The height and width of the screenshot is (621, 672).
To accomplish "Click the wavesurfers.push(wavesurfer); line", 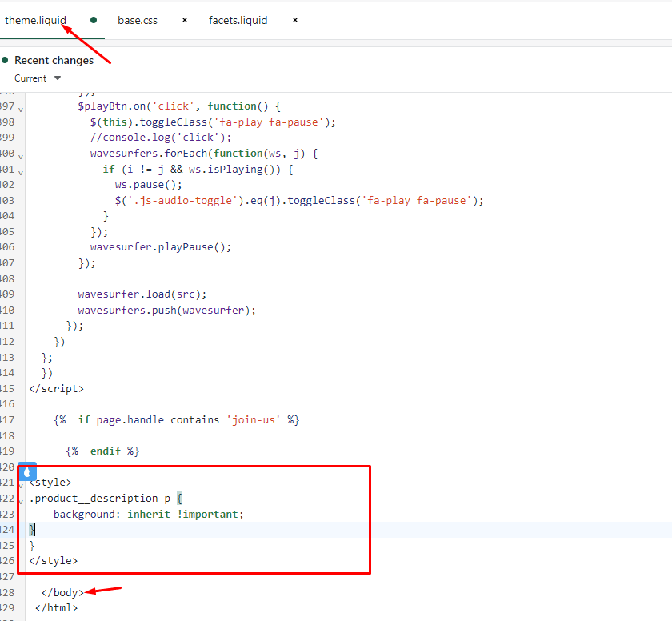I will click(x=166, y=310).
